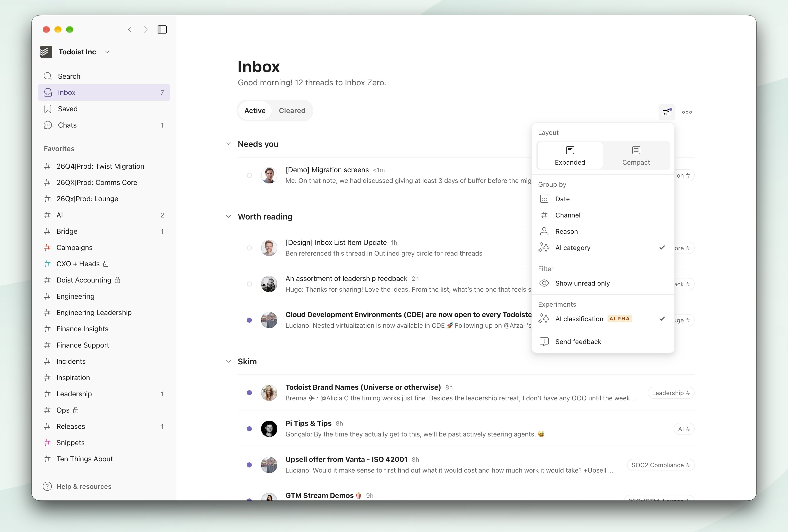Open the Saved bookmark item
This screenshot has height=532, width=788.
(104, 109)
